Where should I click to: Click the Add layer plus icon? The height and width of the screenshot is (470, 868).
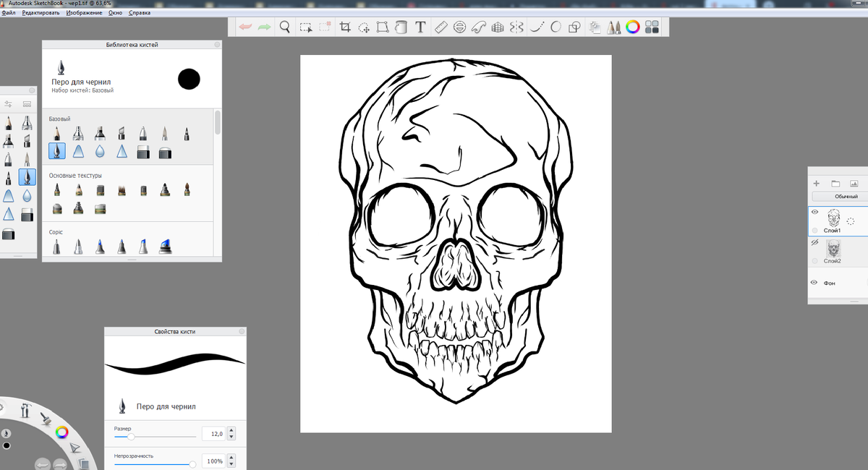pyautogui.click(x=817, y=184)
